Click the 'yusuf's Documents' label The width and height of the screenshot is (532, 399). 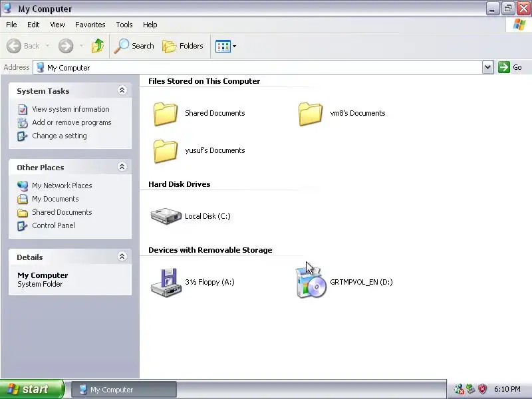[215, 150]
